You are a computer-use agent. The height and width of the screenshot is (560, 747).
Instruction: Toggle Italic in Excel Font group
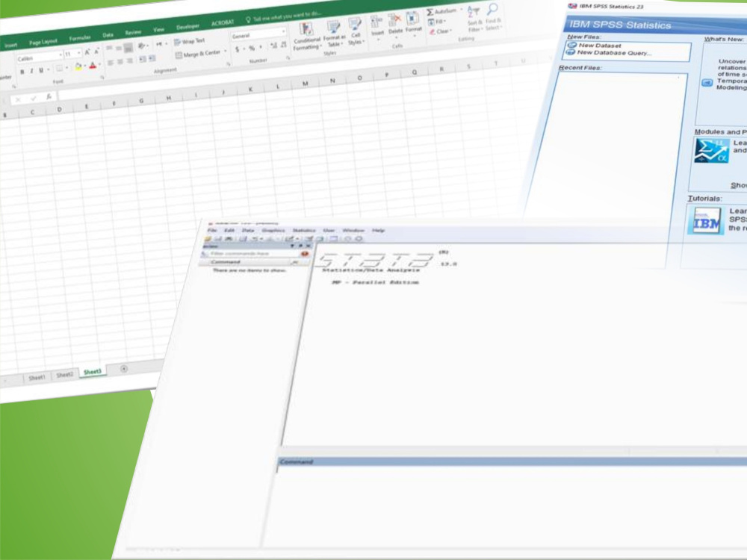click(31, 71)
